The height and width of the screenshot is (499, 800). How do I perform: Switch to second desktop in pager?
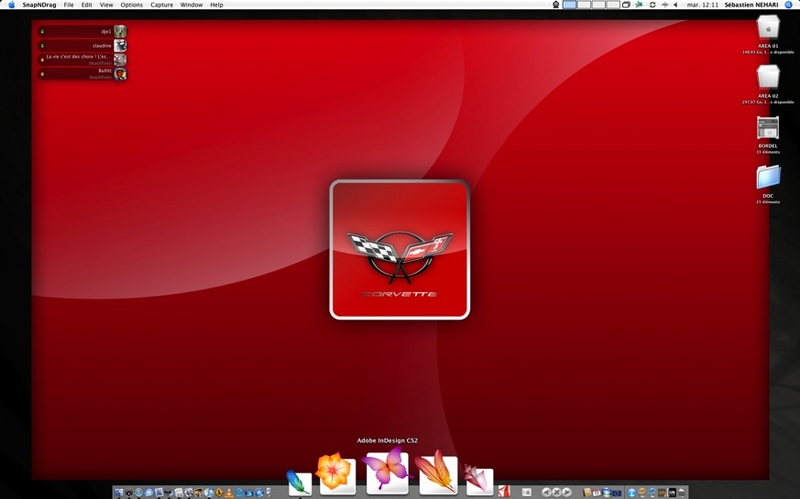tap(584, 5)
